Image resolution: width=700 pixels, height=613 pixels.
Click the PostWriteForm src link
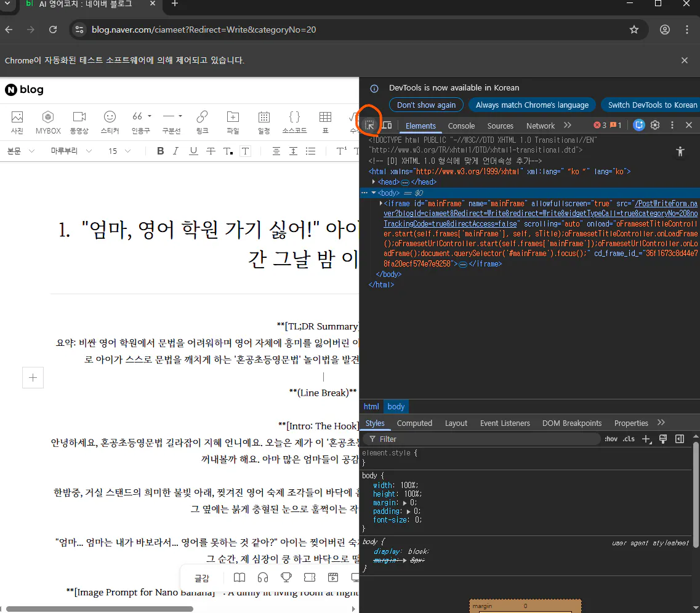coord(540,213)
